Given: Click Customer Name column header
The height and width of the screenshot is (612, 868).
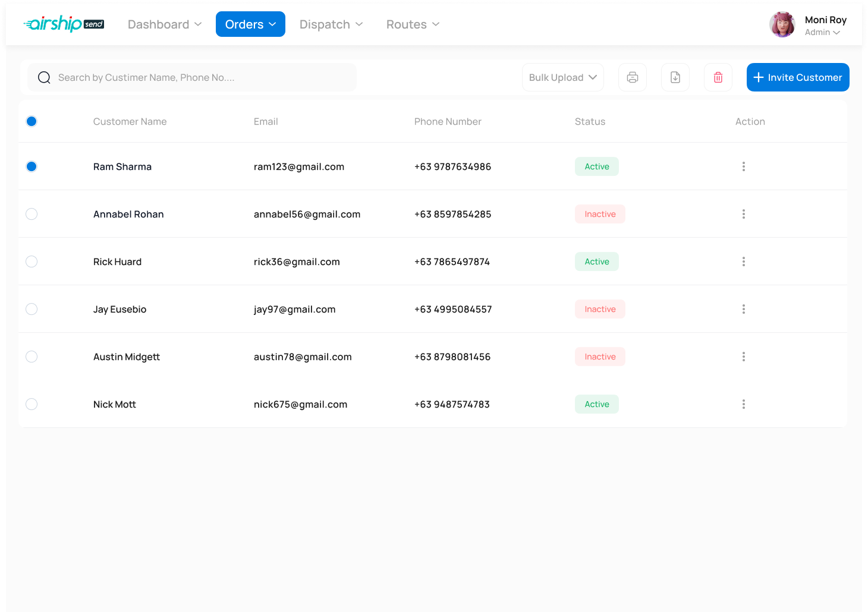Looking at the screenshot, I should point(130,121).
